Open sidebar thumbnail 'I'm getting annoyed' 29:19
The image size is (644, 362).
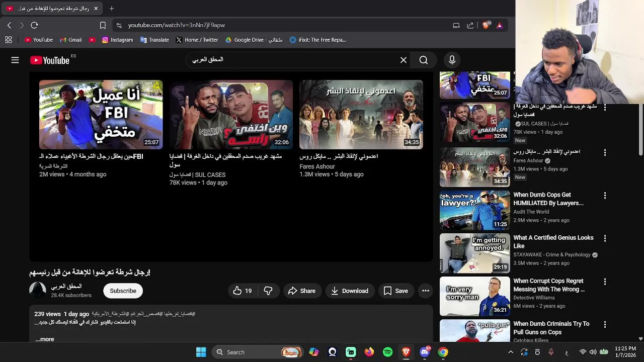[474, 253]
